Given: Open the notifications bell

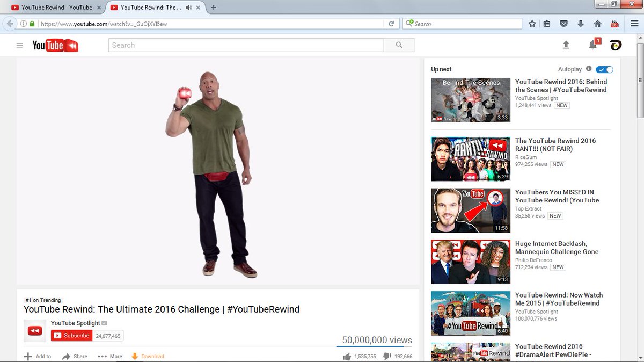Looking at the screenshot, I should click(x=593, y=45).
